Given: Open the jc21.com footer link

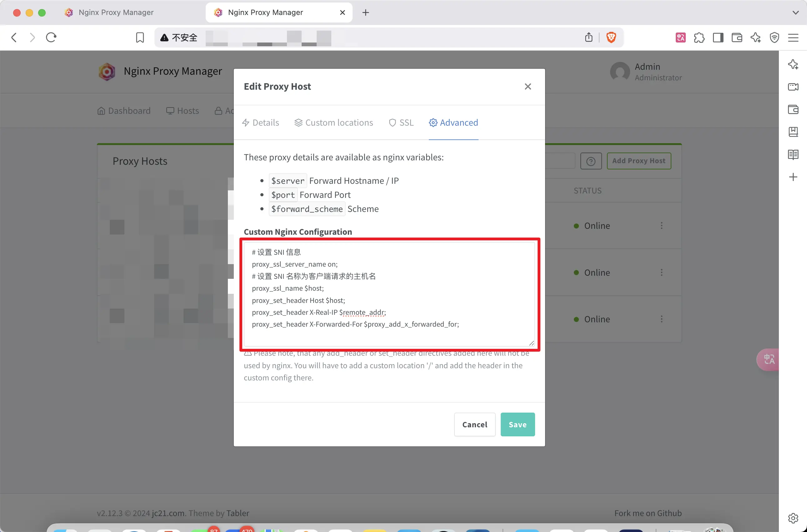Looking at the screenshot, I should click(x=168, y=513).
